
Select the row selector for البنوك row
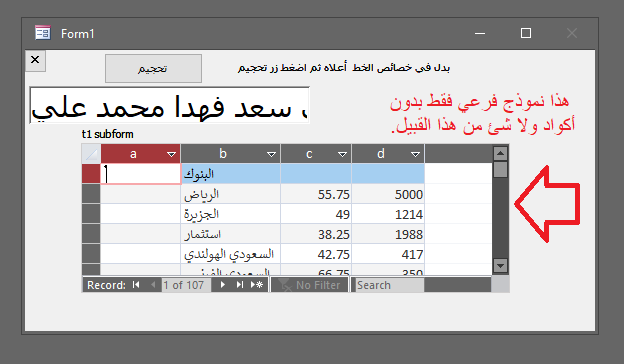[x=91, y=174]
